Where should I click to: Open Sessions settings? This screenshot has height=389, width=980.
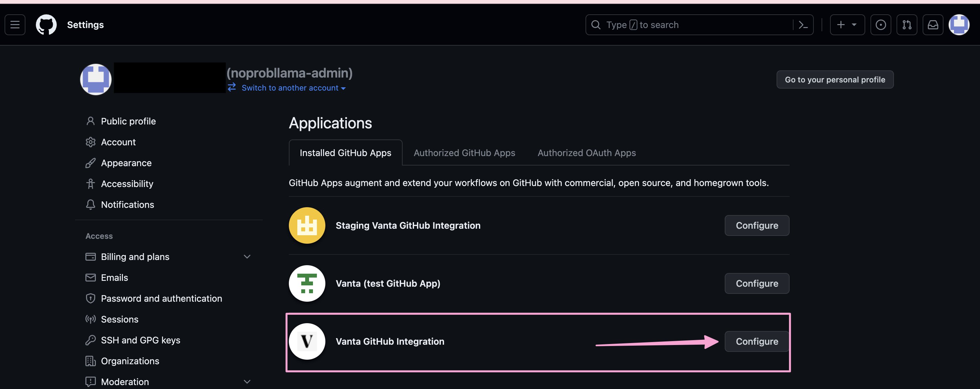(119, 319)
